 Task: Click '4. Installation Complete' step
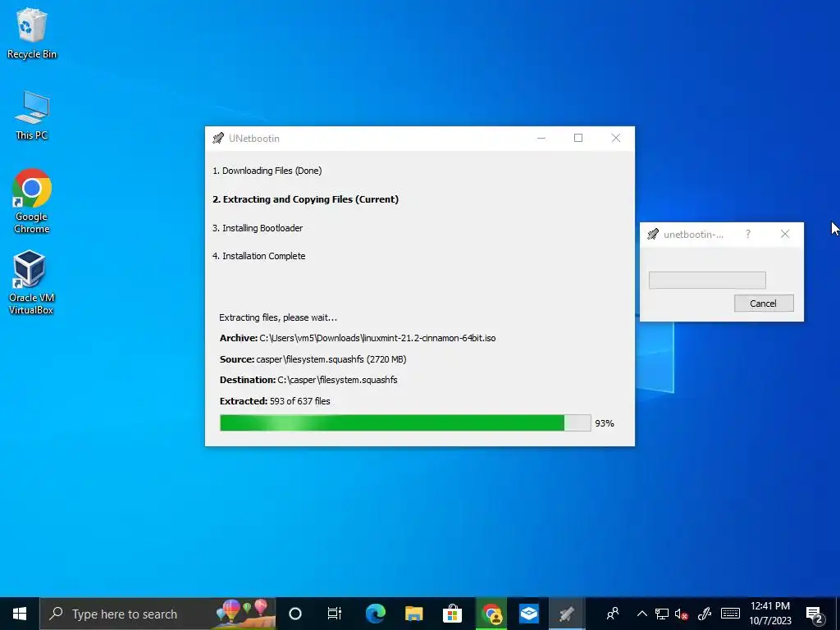[x=258, y=256]
